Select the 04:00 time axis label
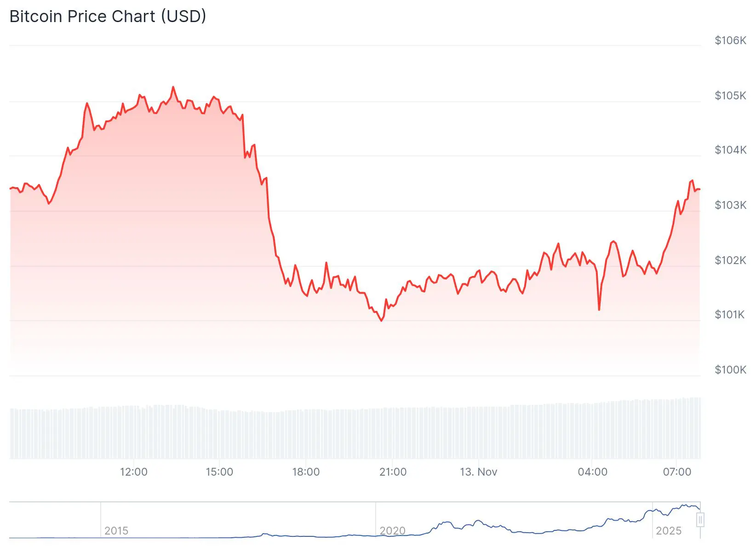This screenshot has width=756, height=552. coord(592,472)
